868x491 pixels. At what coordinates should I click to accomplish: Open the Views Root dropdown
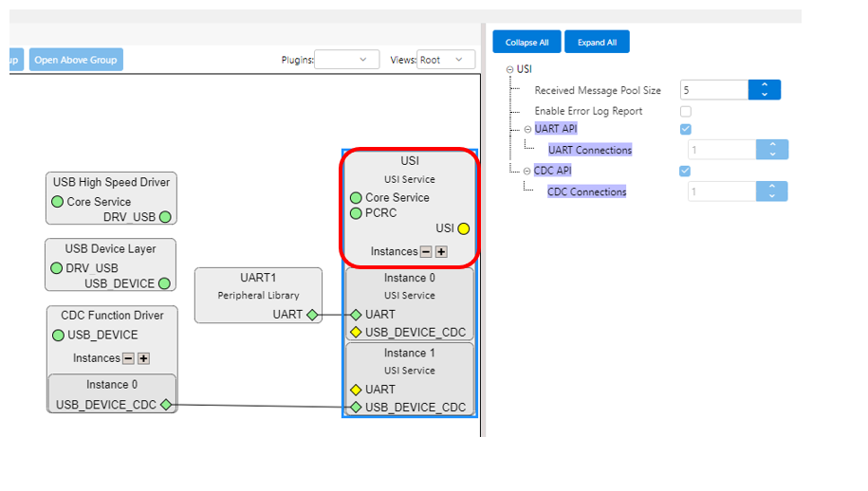[x=446, y=60]
